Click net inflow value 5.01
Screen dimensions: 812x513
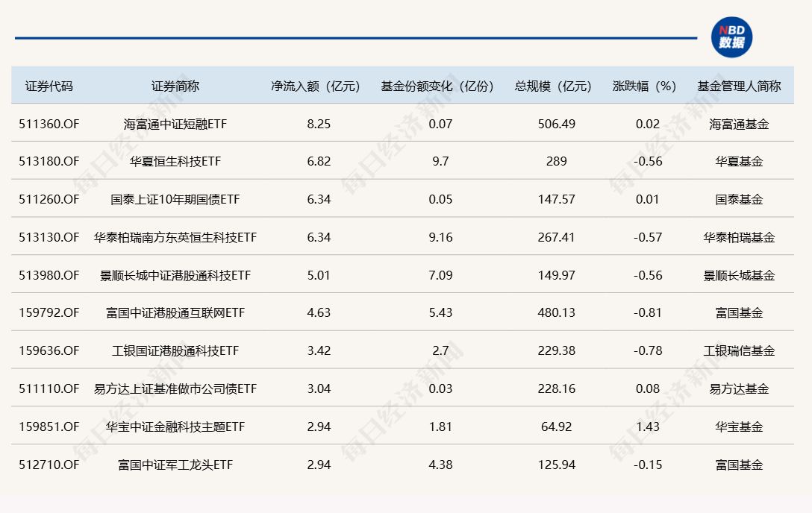point(319,275)
